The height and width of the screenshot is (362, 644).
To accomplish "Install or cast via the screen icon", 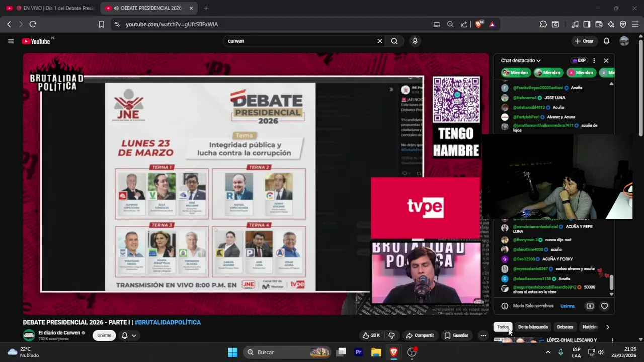I will pos(437,24).
